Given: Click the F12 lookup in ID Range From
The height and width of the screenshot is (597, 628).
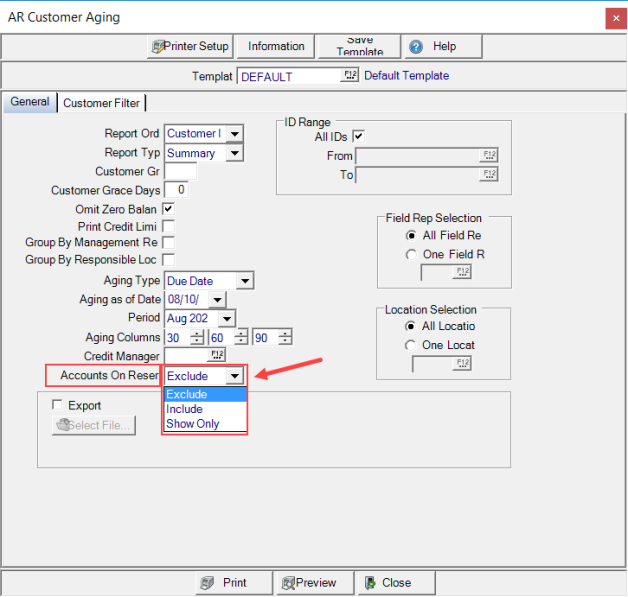Looking at the screenshot, I should point(489,155).
